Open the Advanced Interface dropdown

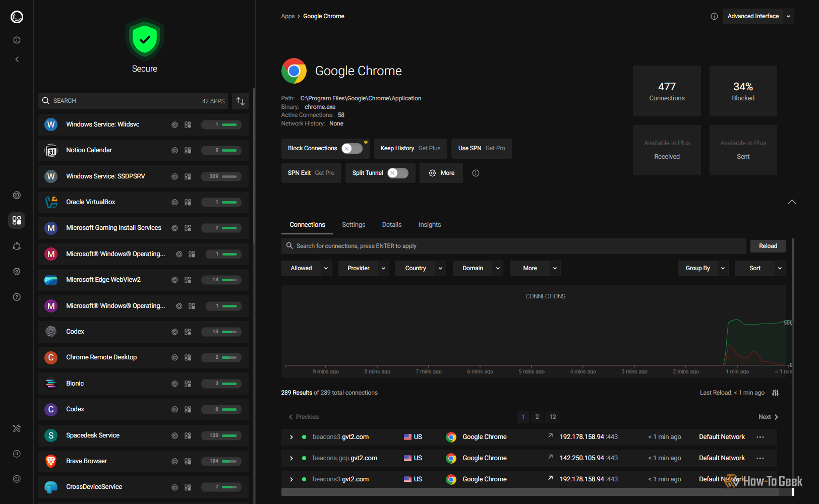coord(758,16)
